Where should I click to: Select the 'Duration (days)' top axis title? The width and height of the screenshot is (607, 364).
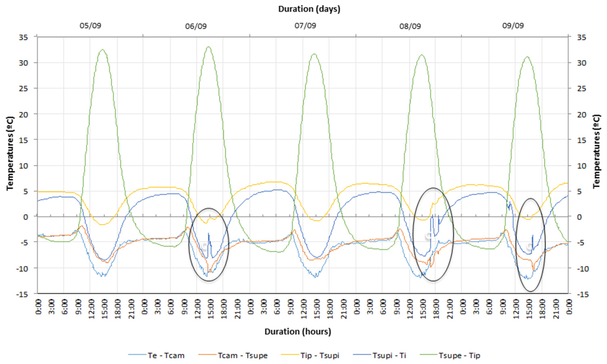(309, 9)
